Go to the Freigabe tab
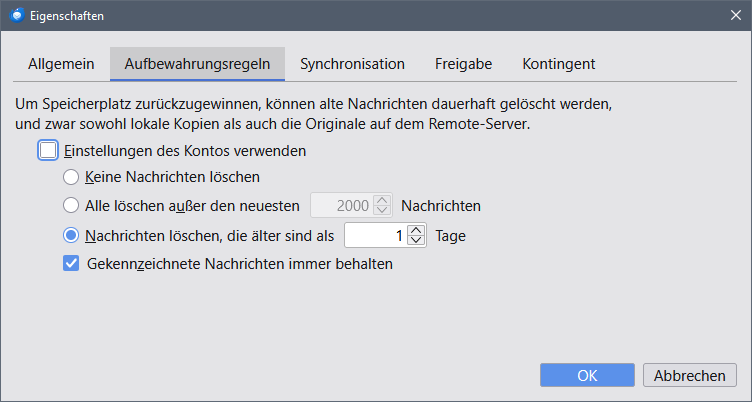 pos(463,64)
